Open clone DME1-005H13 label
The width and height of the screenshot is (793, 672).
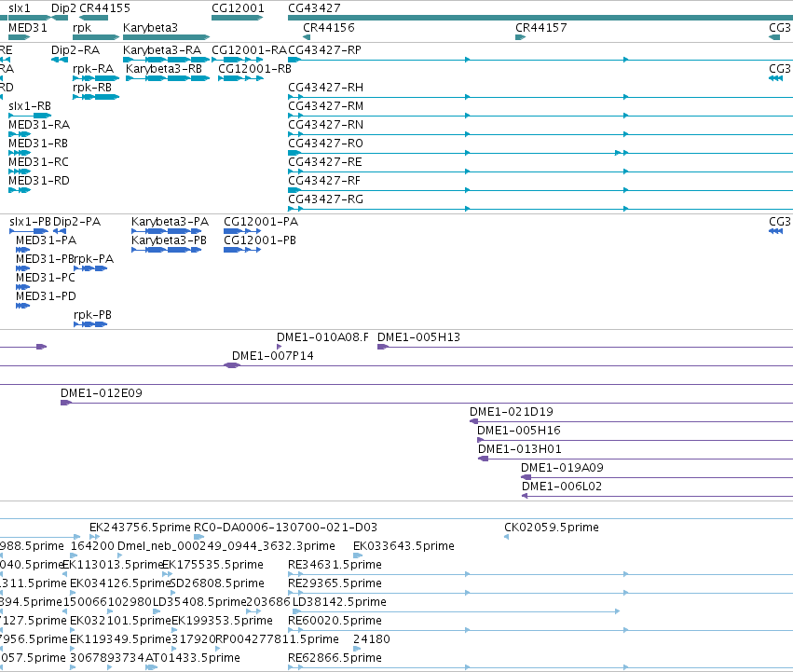(418, 337)
